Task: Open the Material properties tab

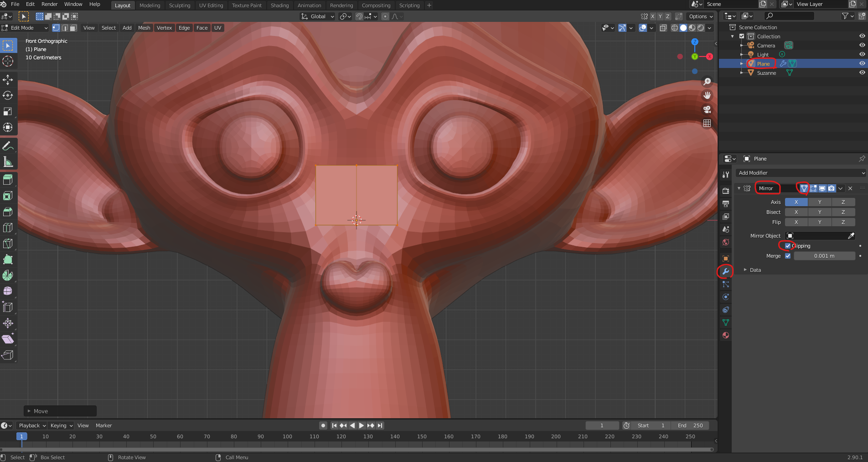Action: [726, 335]
